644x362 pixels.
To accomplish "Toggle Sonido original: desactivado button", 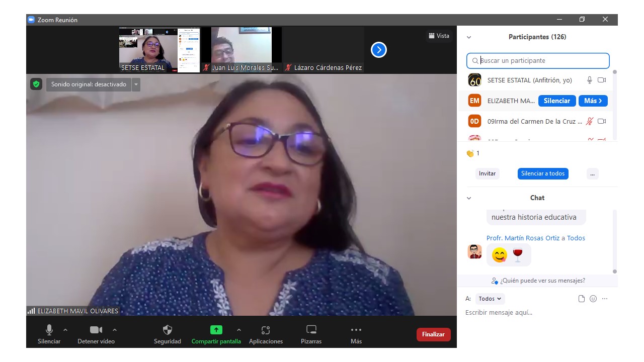I will [89, 84].
